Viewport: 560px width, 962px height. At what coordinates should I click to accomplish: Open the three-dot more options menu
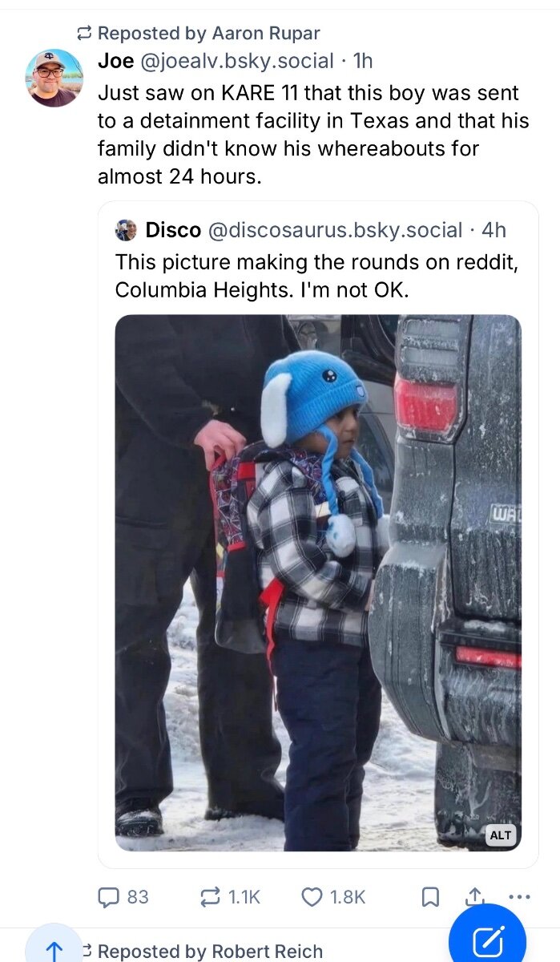click(519, 897)
